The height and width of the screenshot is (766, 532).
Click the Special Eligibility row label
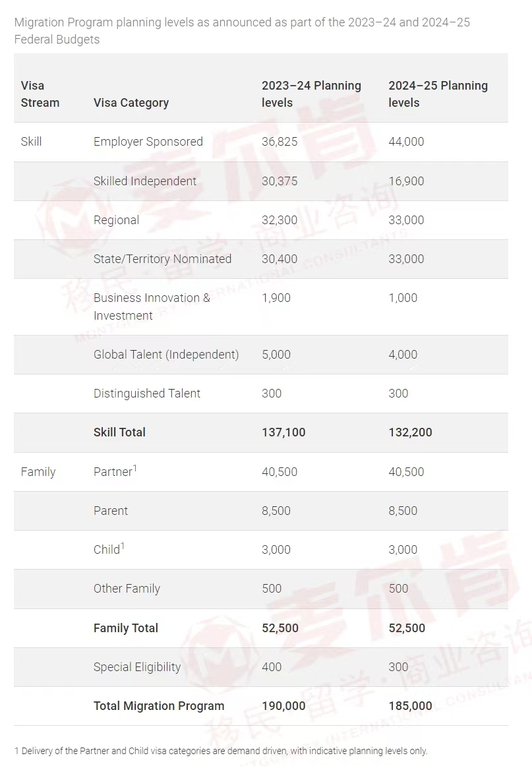pos(136,667)
